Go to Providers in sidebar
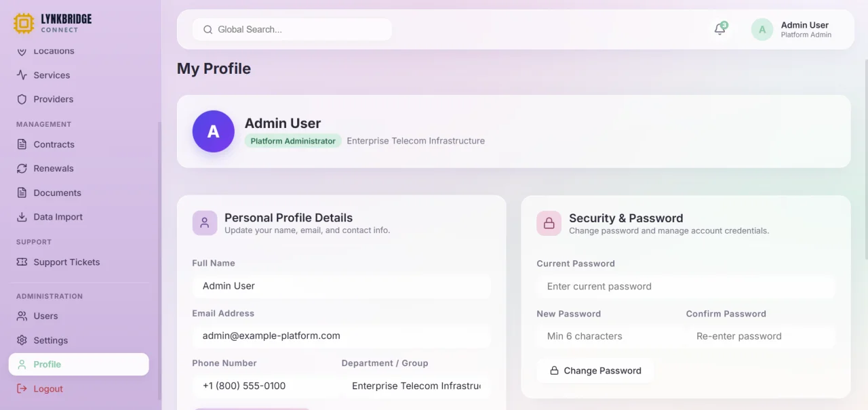The image size is (868, 410). point(79,99)
